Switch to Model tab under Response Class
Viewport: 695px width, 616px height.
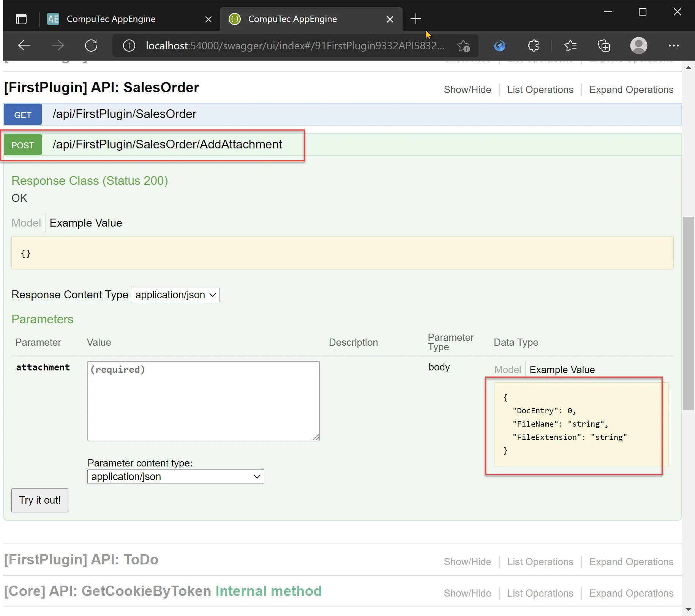click(26, 223)
